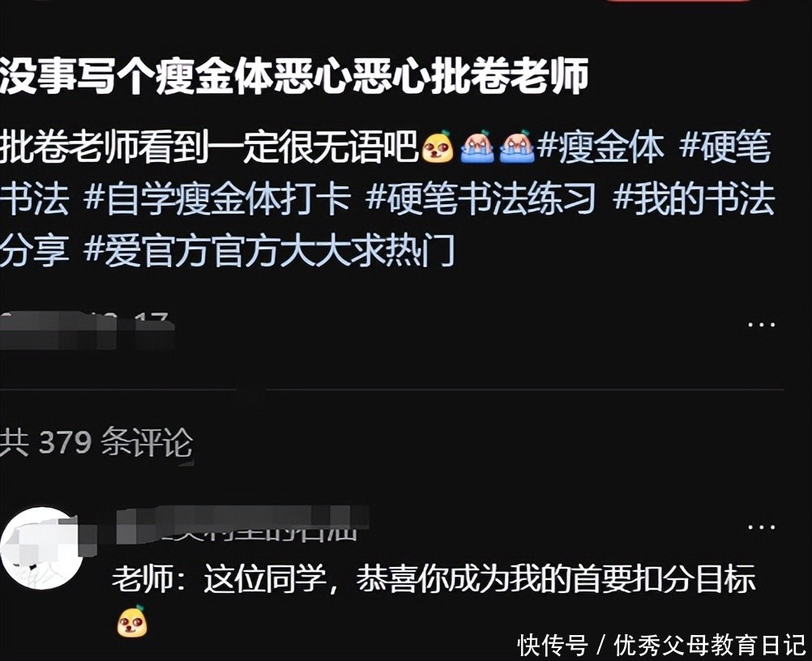Tap the blurred post date
This screenshot has height=661, width=812.
[x=87, y=329]
